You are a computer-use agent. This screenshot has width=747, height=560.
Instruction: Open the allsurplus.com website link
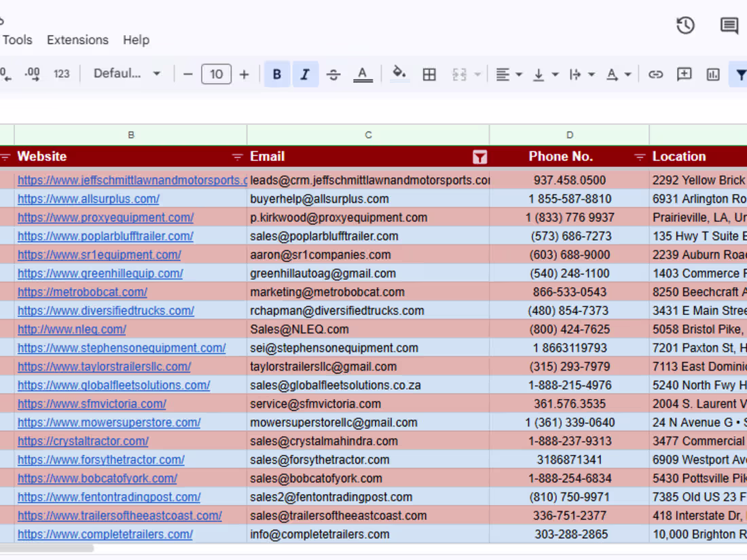(88, 199)
